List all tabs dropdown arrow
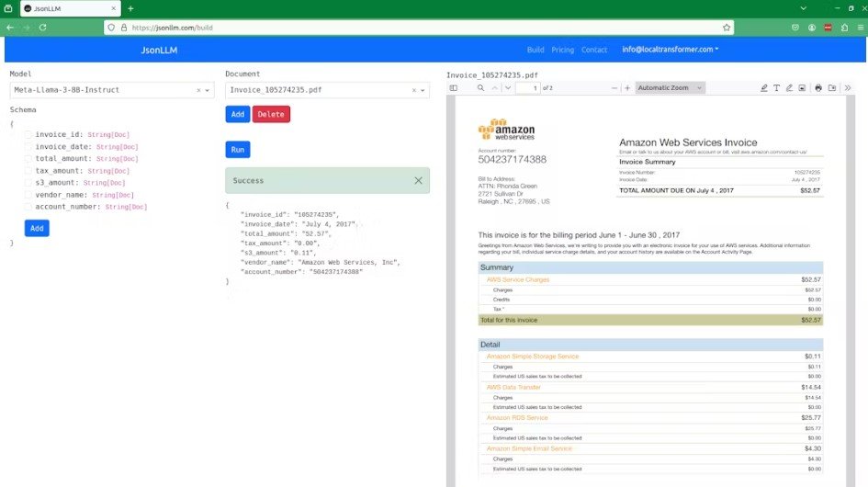 tap(803, 8)
